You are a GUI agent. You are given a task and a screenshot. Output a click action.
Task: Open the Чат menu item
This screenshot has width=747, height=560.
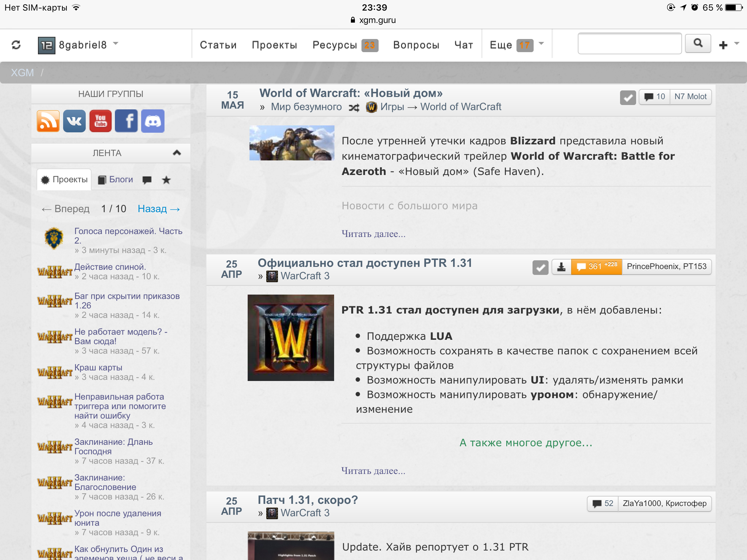pos(464,45)
